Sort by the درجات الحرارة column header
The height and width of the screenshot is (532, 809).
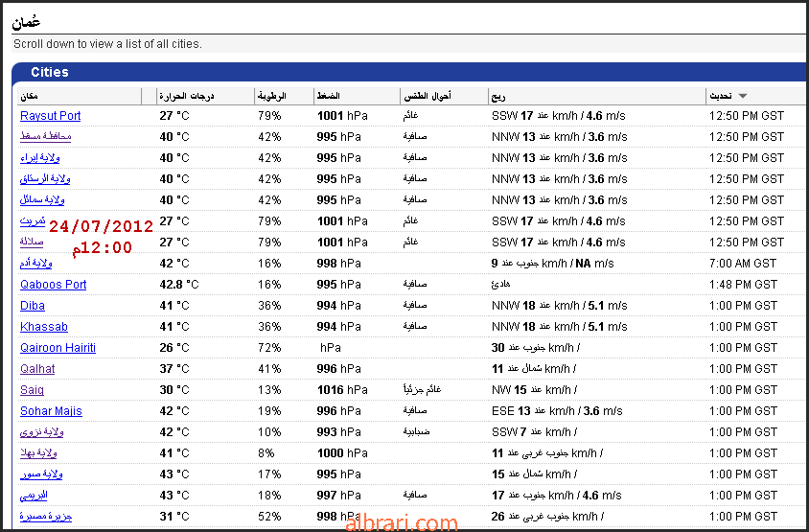186,96
